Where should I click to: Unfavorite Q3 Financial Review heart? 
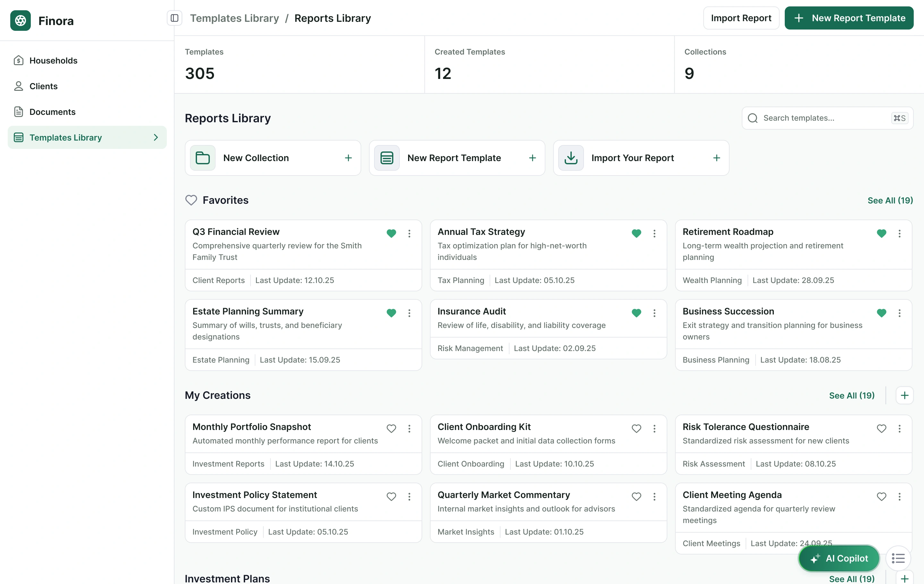(x=391, y=233)
